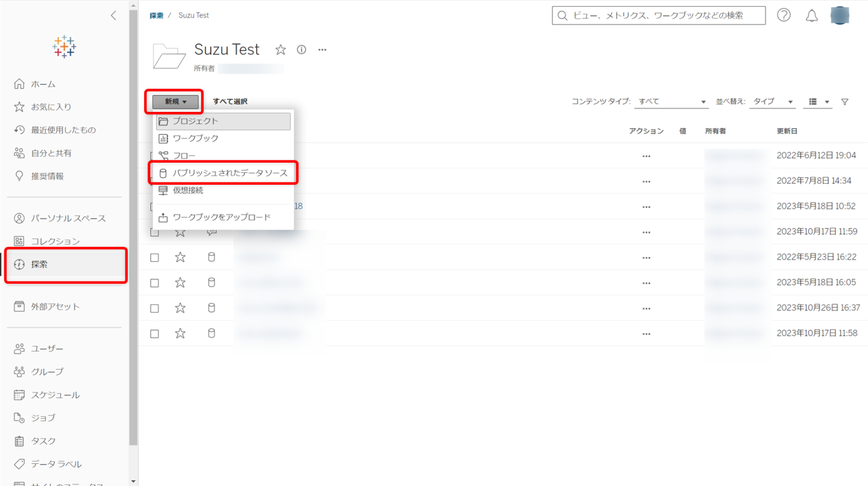Open the view layout dropdown

pyautogui.click(x=817, y=102)
